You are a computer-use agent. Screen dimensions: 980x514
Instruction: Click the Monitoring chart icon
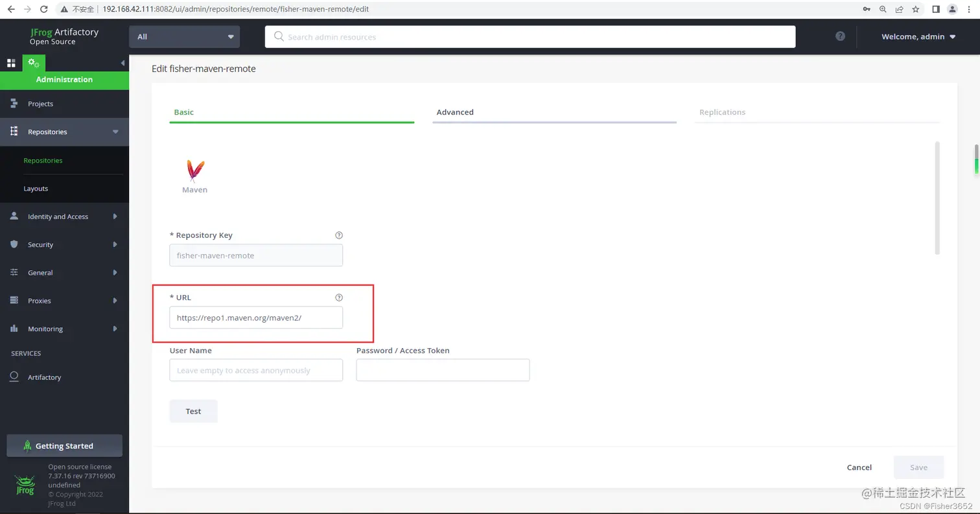pyautogui.click(x=14, y=329)
